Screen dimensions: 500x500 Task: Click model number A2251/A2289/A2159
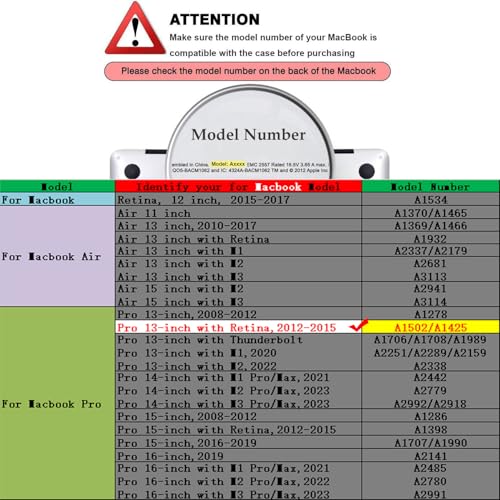point(430,353)
